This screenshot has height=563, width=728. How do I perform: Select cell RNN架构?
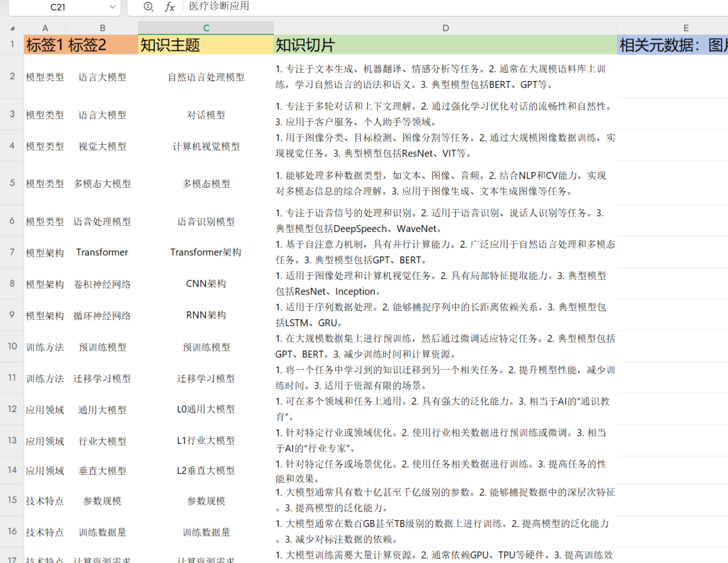[x=206, y=315]
